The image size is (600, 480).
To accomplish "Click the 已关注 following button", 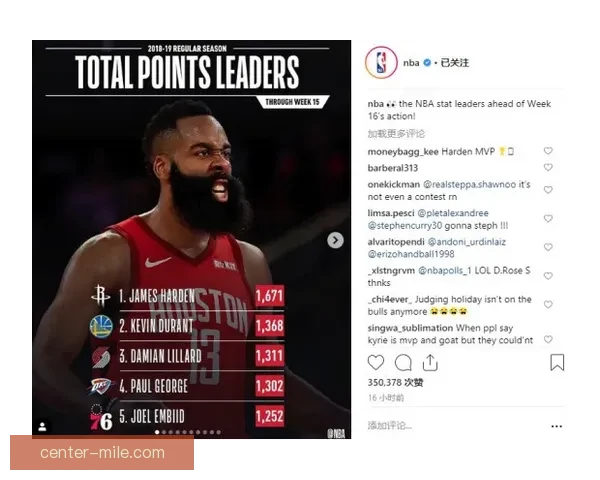I will tap(454, 63).
